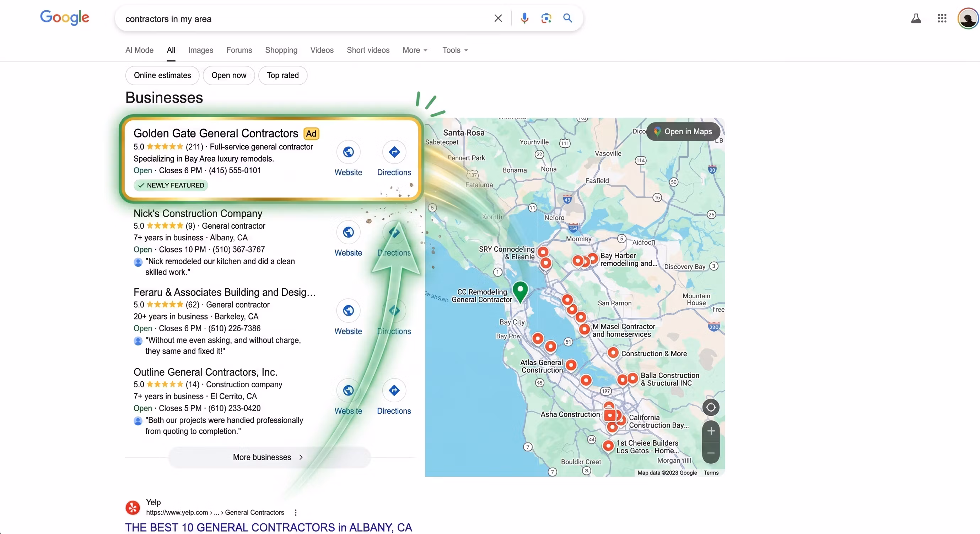
Task: Expand More businesses list
Action: [x=269, y=457]
